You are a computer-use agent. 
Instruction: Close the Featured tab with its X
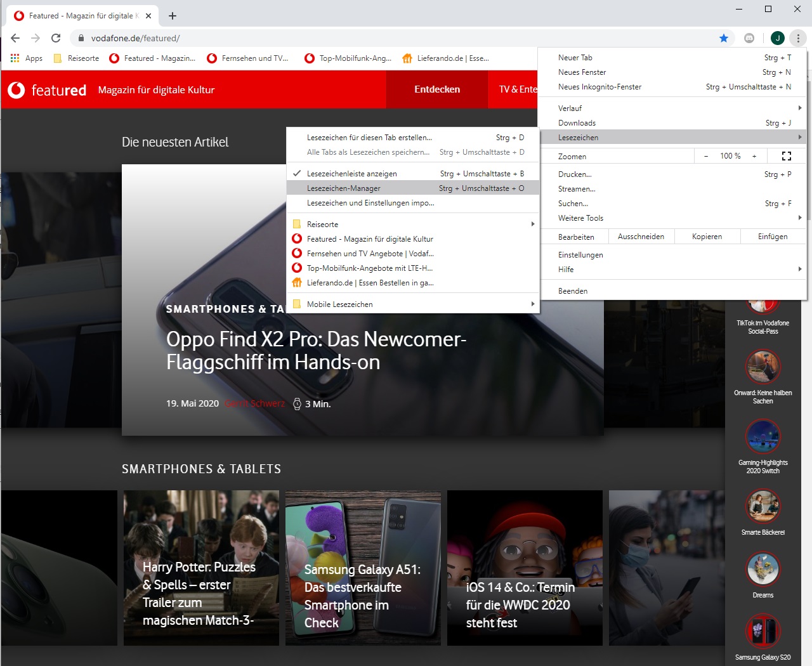click(x=148, y=16)
